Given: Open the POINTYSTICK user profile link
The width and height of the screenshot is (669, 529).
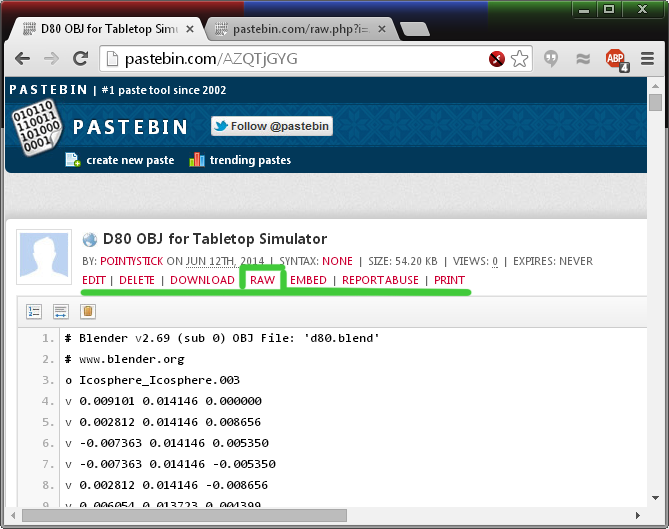Looking at the screenshot, I should (131, 261).
